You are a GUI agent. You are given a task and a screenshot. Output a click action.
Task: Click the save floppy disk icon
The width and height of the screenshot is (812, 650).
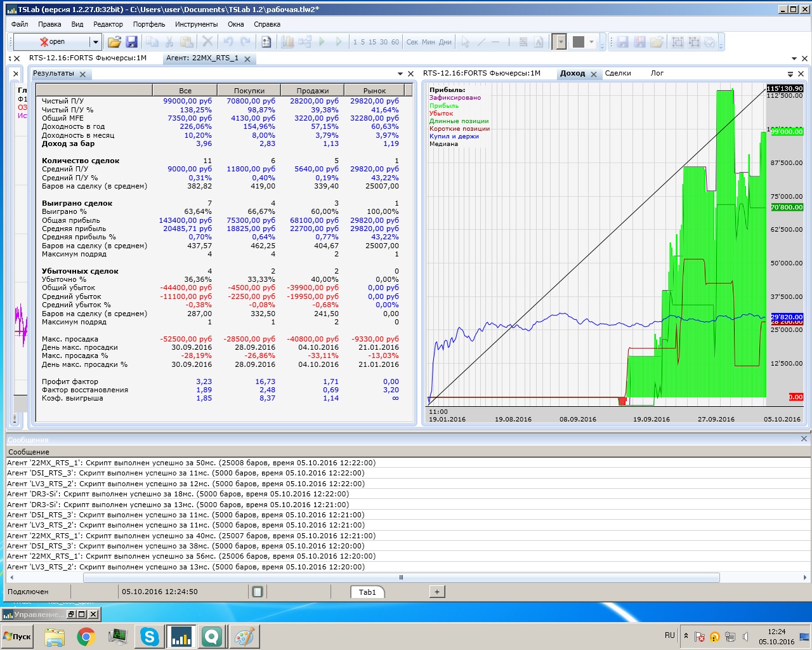[131, 42]
